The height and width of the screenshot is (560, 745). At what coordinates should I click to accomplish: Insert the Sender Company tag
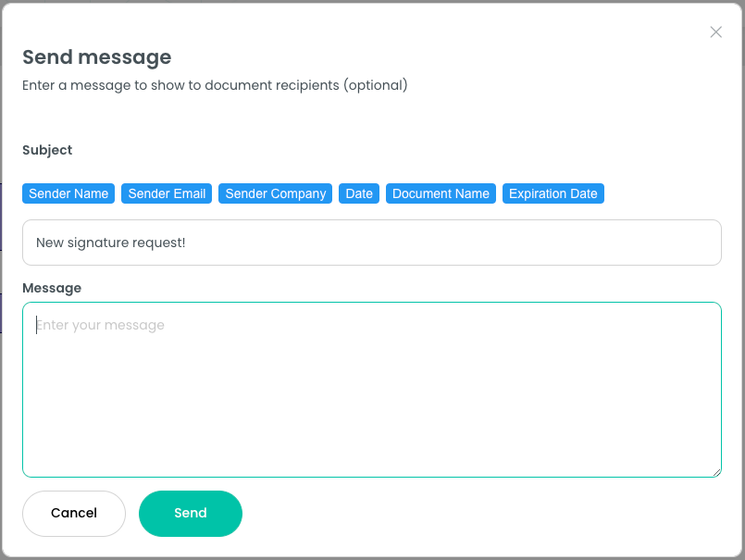click(275, 193)
